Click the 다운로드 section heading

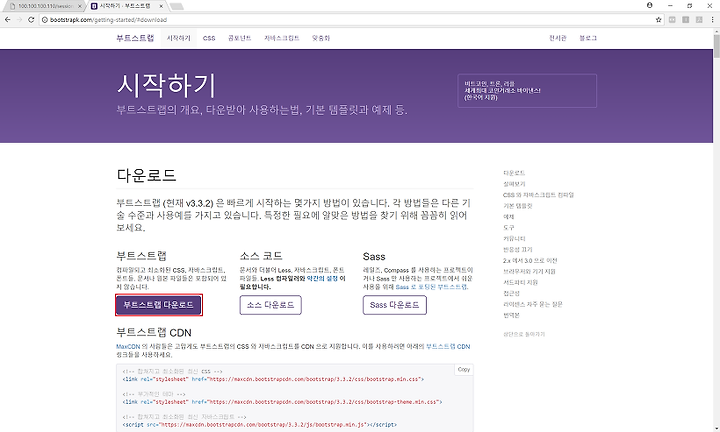click(x=146, y=175)
